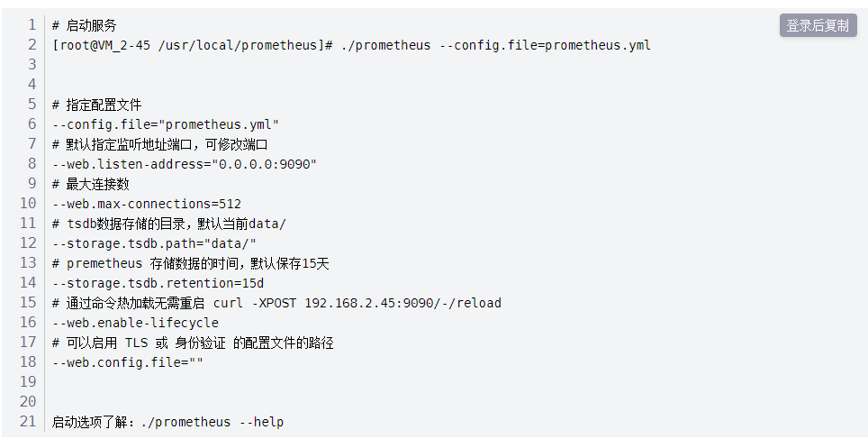Screen dimensions: 868x439
Task: Click line number 15 in the gutter
Action: (28, 303)
